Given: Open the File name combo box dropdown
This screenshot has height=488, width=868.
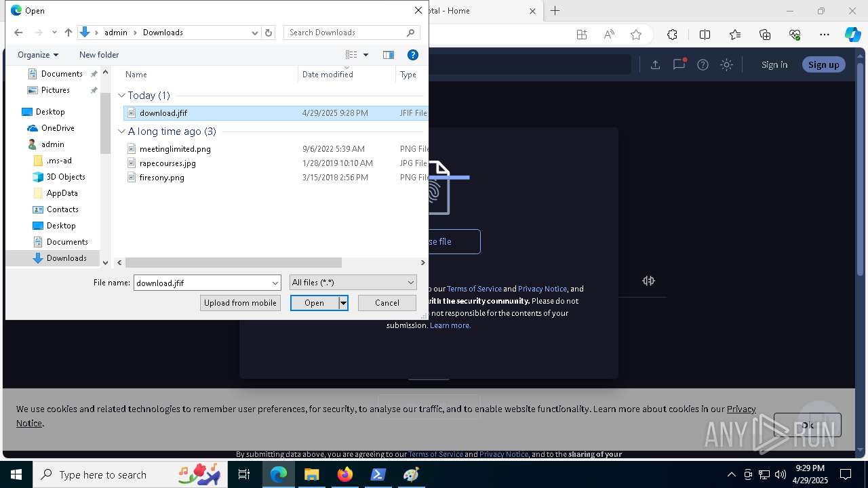Looking at the screenshot, I should [275, 283].
